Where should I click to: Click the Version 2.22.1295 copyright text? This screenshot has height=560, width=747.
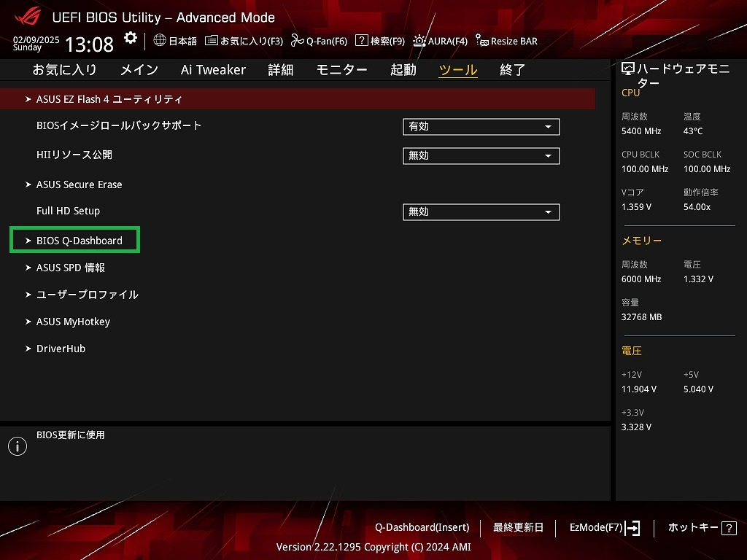373,547
